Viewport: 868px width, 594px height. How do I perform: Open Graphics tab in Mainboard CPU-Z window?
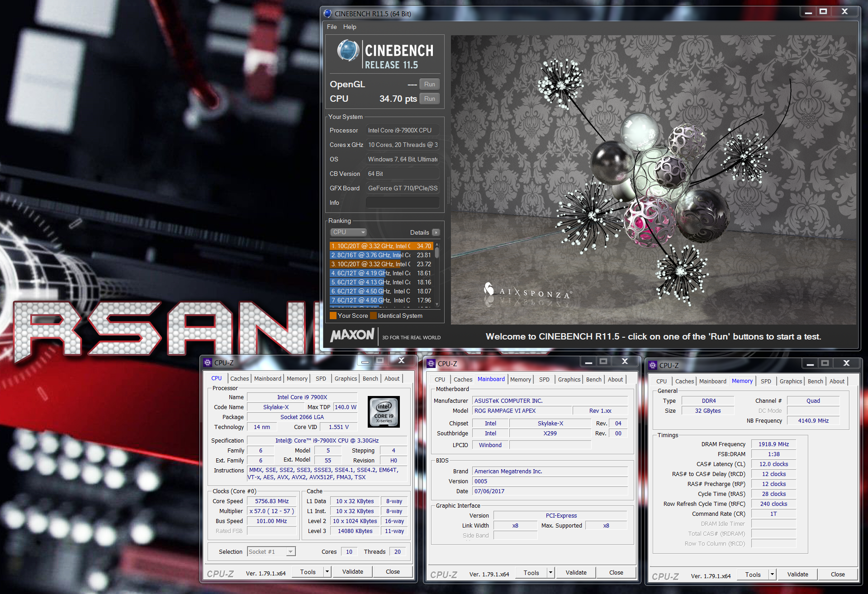(569, 379)
